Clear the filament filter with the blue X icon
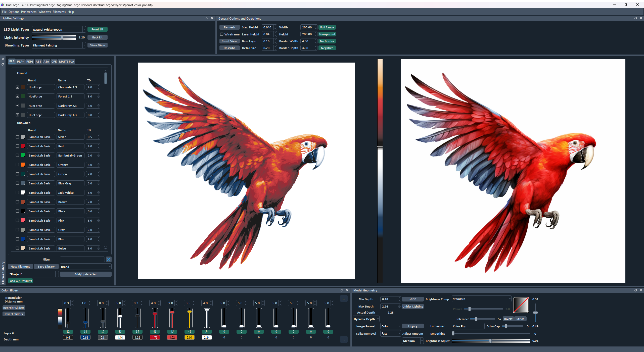Screen dimensions: 644x352 click(x=109, y=259)
